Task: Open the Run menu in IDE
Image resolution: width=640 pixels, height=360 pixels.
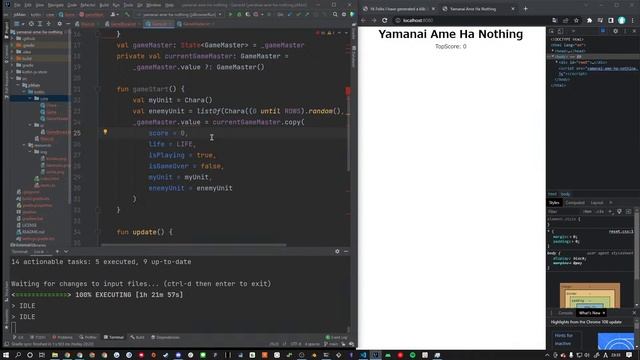Action: click(x=116, y=5)
